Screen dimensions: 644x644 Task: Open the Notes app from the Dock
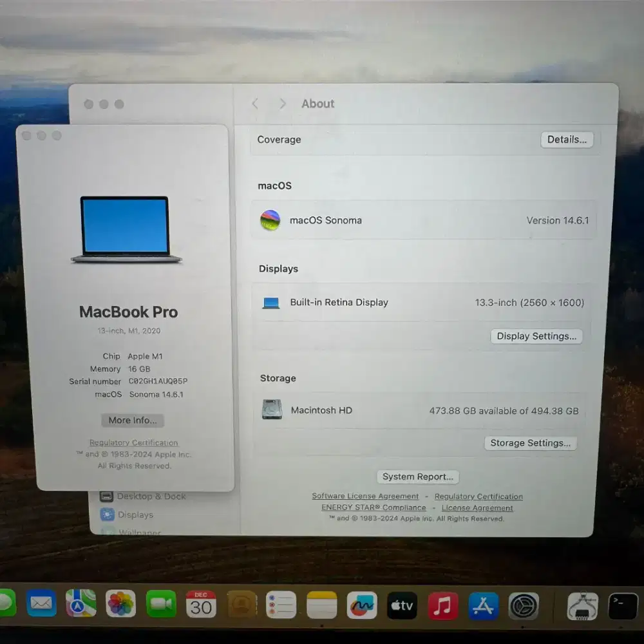[x=321, y=604]
